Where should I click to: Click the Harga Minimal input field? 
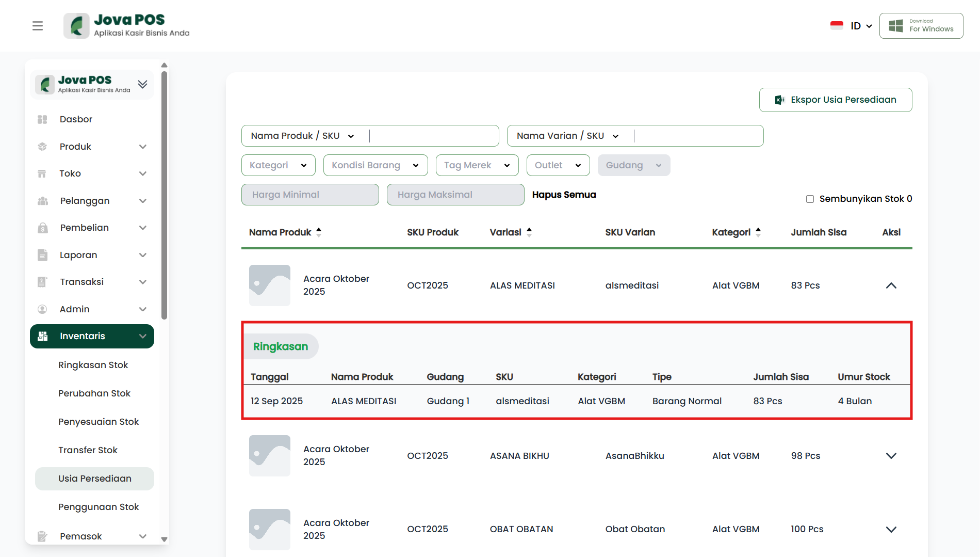click(x=310, y=195)
